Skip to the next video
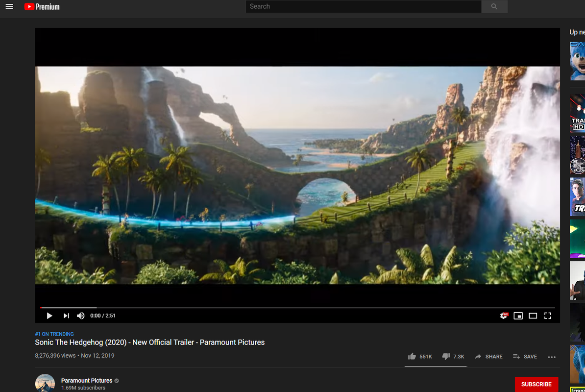 pyautogui.click(x=66, y=316)
